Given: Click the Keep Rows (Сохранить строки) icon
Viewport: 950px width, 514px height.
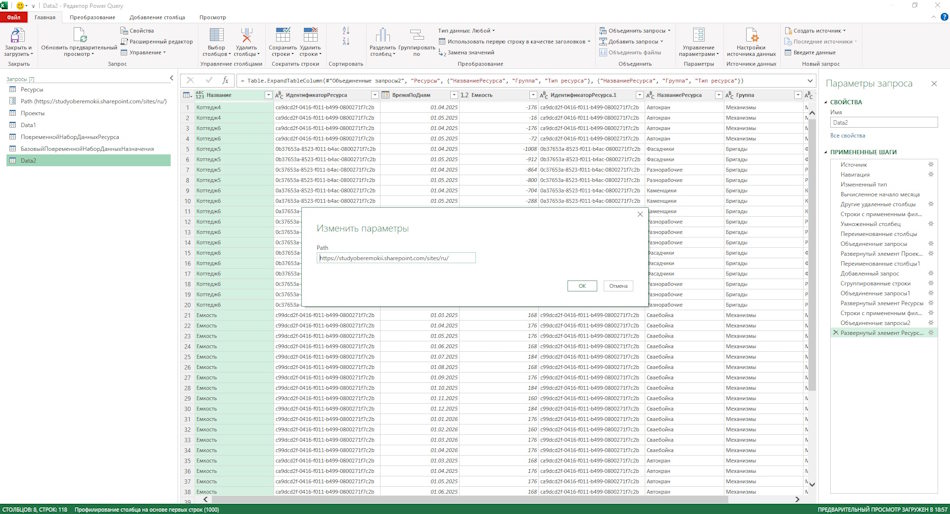Looking at the screenshot, I should [282, 35].
